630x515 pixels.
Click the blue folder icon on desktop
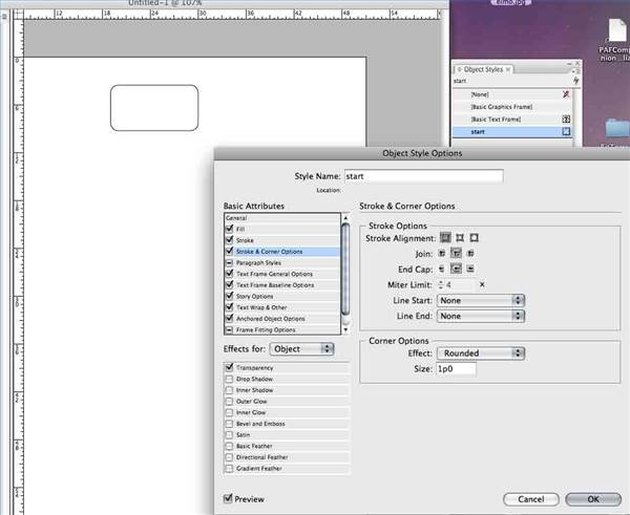(x=618, y=129)
